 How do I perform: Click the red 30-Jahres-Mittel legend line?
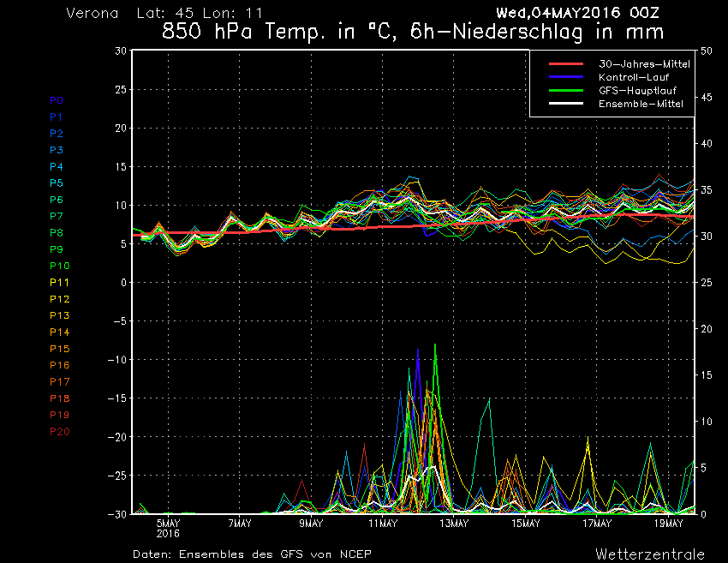[566, 63]
